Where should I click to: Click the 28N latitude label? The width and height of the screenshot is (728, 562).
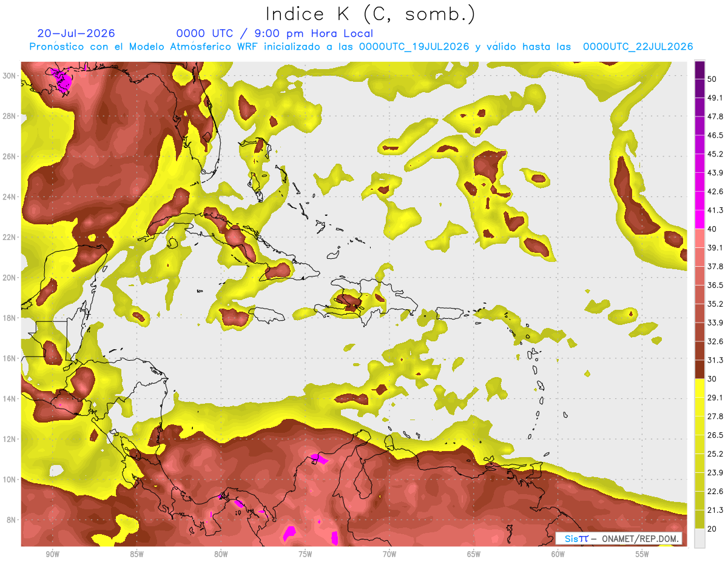point(9,116)
